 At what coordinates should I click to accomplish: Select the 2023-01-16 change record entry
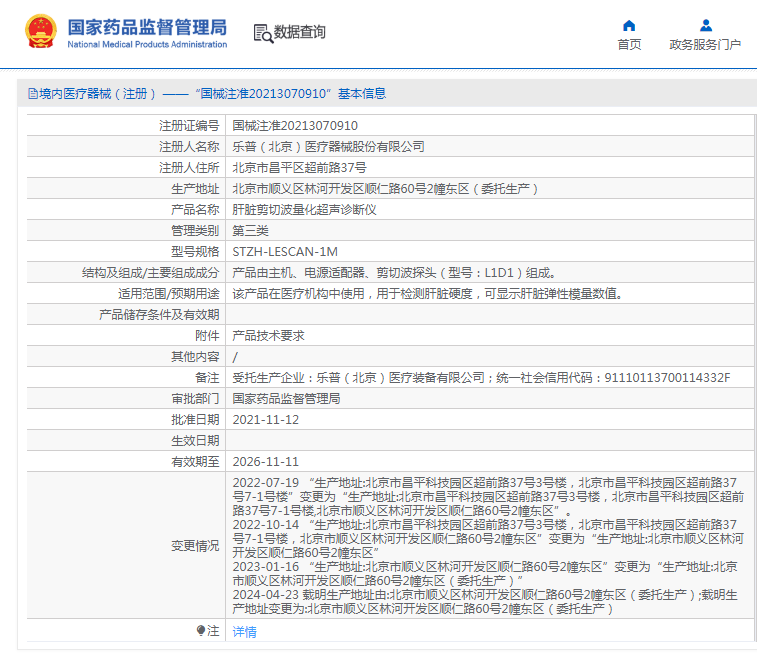tap(485, 573)
